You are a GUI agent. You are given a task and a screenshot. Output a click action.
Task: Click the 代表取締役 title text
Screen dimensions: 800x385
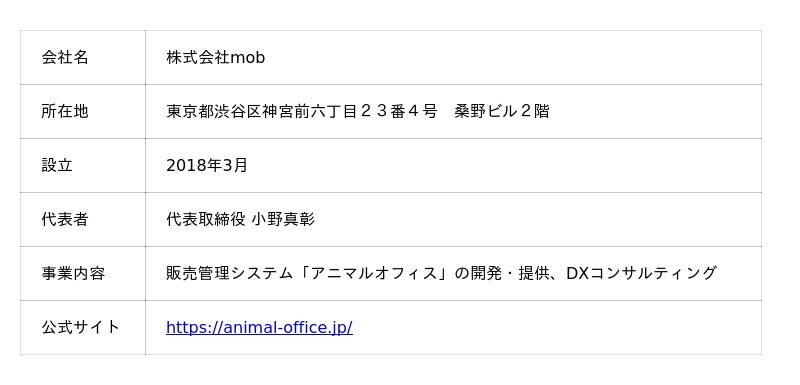click(x=206, y=220)
